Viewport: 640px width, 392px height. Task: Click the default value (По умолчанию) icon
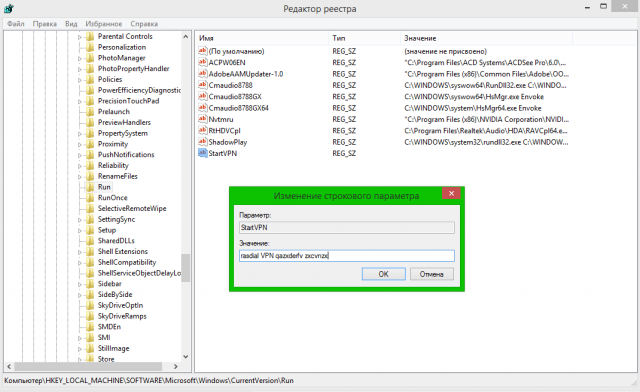point(202,51)
